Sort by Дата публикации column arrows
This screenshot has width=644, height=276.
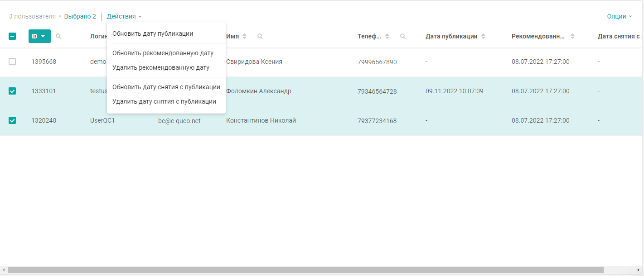coord(483,36)
